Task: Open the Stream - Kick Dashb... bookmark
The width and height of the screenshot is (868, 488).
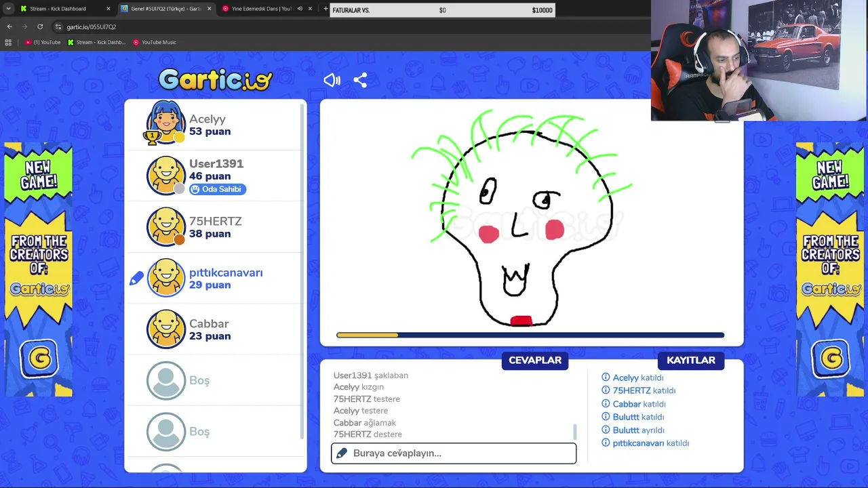Action: tap(96, 42)
